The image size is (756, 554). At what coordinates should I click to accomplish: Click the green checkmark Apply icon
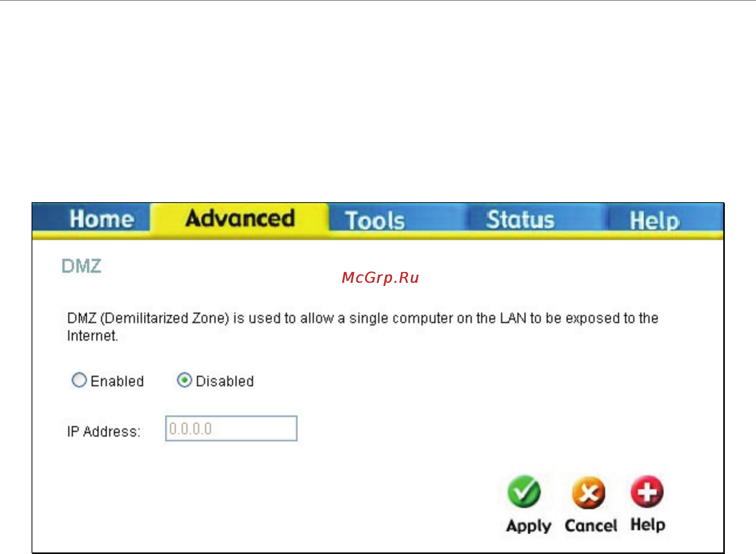(524, 492)
